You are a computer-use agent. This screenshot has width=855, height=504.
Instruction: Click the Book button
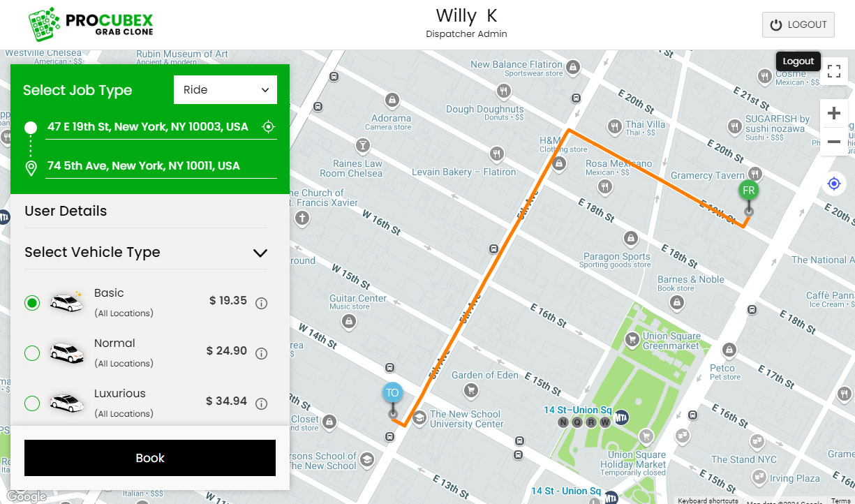(150, 458)
